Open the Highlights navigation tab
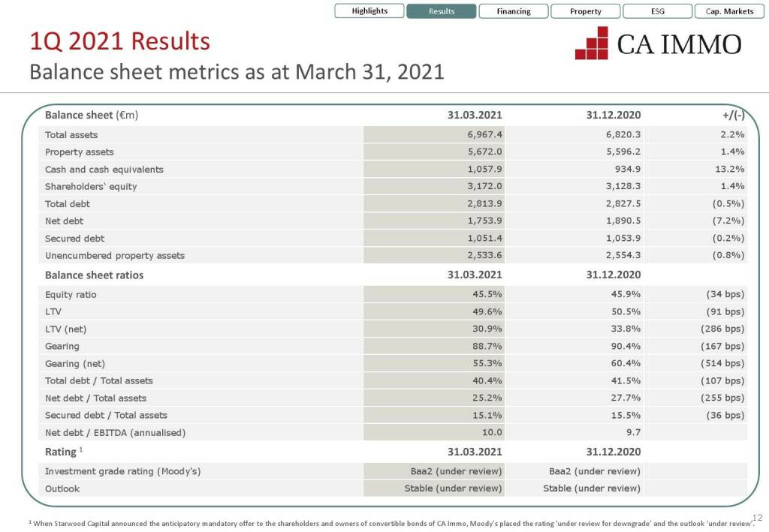The width and height of the screenshot is (769, 532). point(369,11)
